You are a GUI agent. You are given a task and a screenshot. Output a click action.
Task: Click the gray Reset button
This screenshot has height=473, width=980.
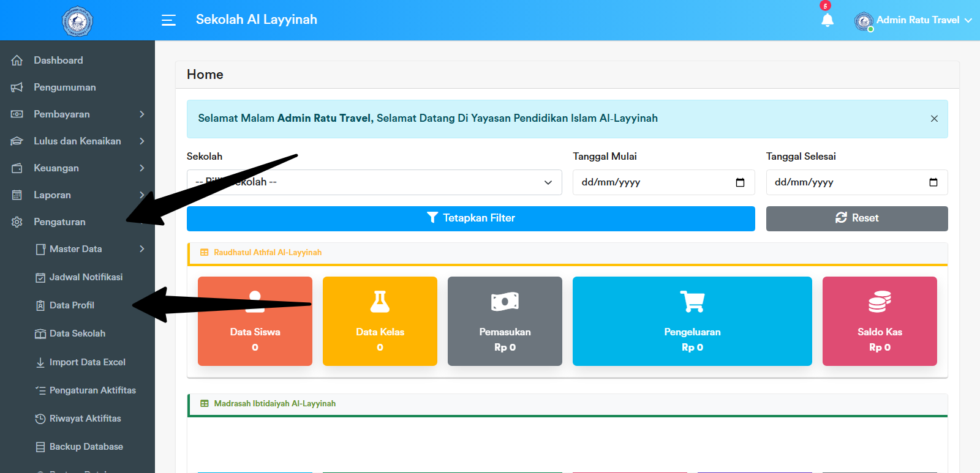point(856,218)
